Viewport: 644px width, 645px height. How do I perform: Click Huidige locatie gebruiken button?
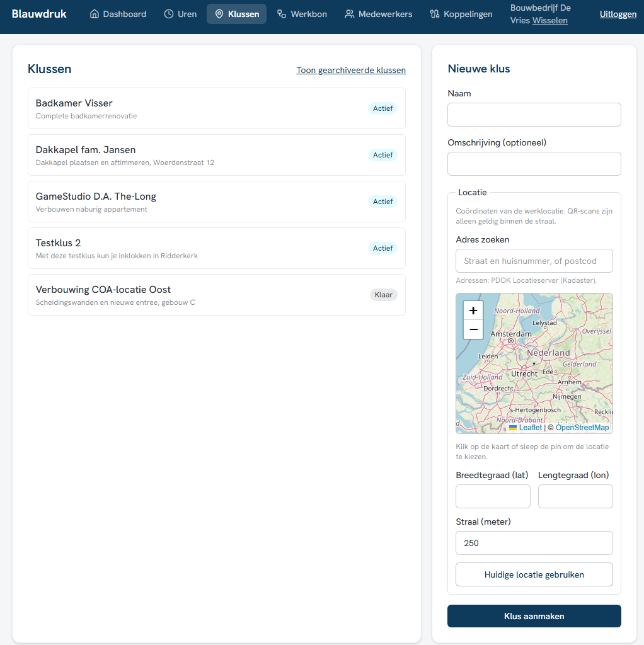point(534,574)
